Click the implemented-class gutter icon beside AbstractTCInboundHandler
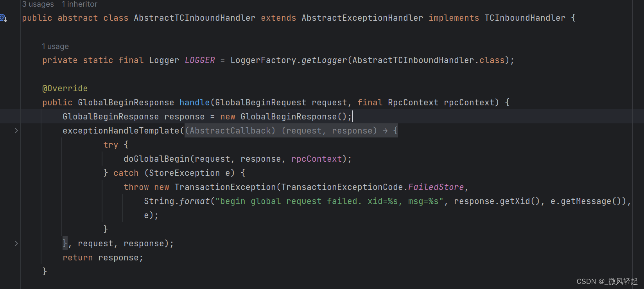The width and height of the screenshot is (644, 289). [x=4, y=18]
